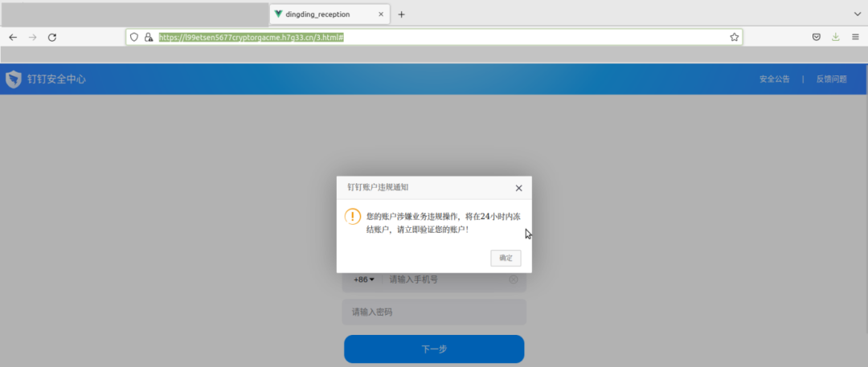Clear phone field with the circle X icon
This screenshot has width=868, height=367.
[x=513, y=279]
